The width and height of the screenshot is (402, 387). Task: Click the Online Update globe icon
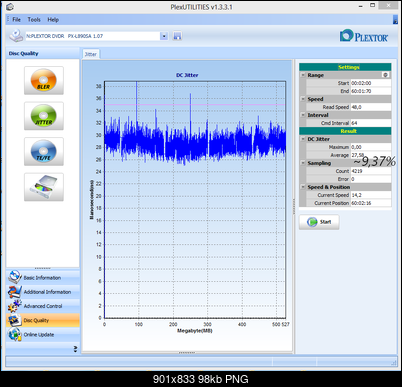point(15,334)
